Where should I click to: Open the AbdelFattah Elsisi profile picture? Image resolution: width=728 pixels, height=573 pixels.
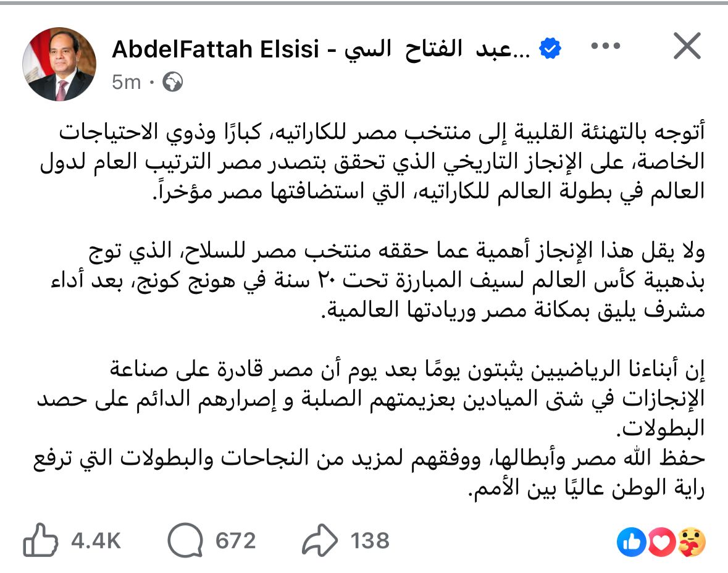59,64
